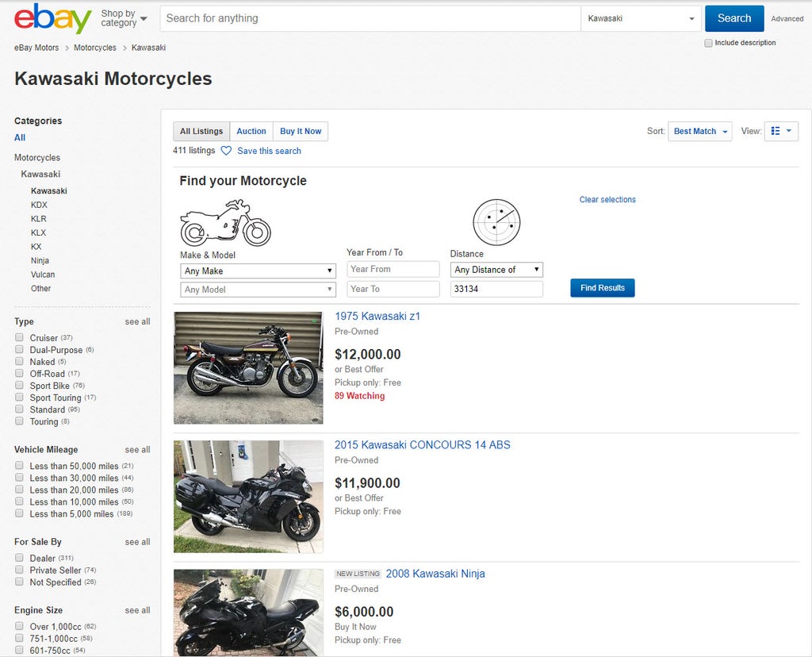The height and width of the screenshot is (657, 812).
Task: Switch to the Auction tab
Action: (251, 132)
